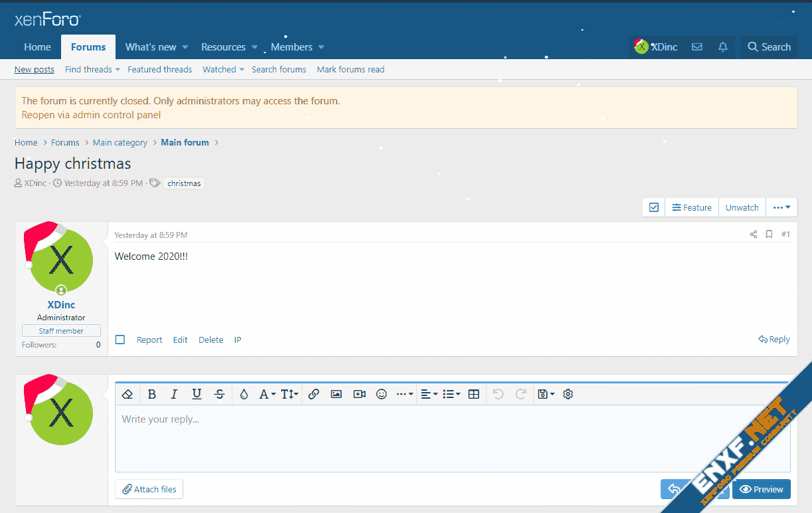Tick the post selection checkbox beside Report
Image resolution: width=812 pixels, height=513 pixels.
[120, 340]
